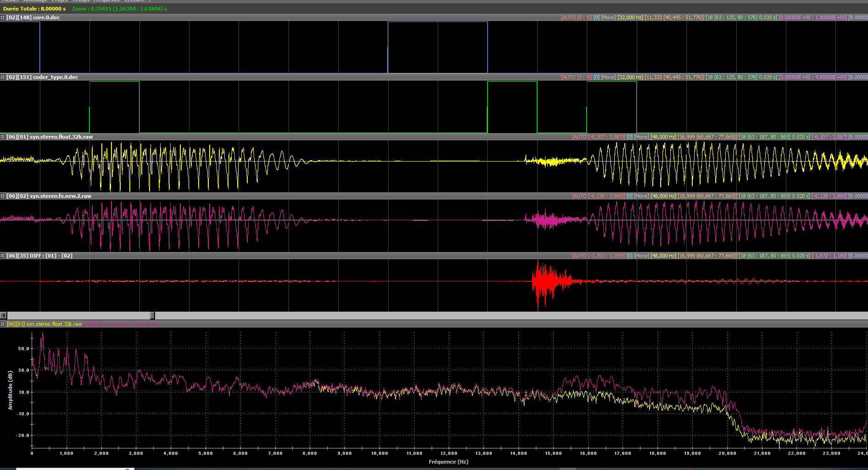The height and width of the screenshot is (470, 868).
Task: Select magenta syn.stereo.fx.new.2.raw label in spectrum legend
Action: 122,324
